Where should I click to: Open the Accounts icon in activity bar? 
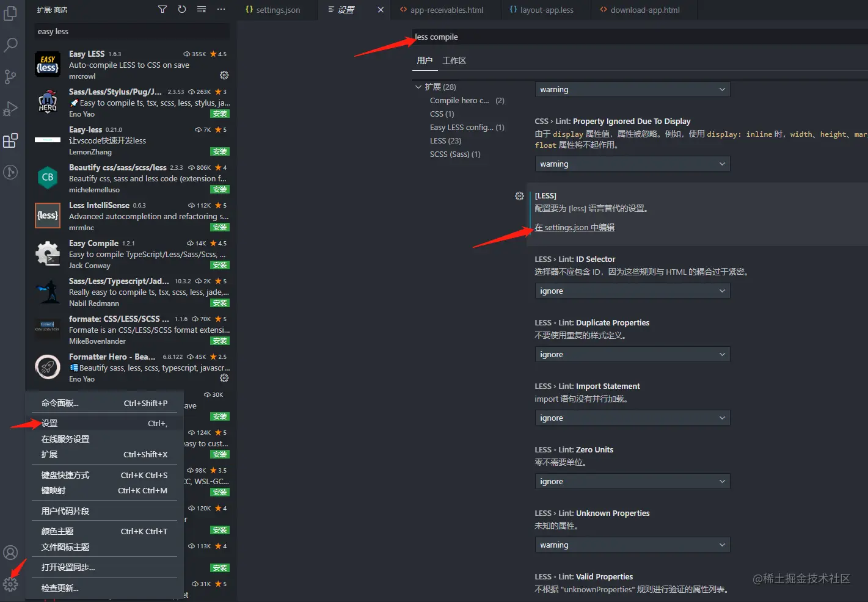10,553
